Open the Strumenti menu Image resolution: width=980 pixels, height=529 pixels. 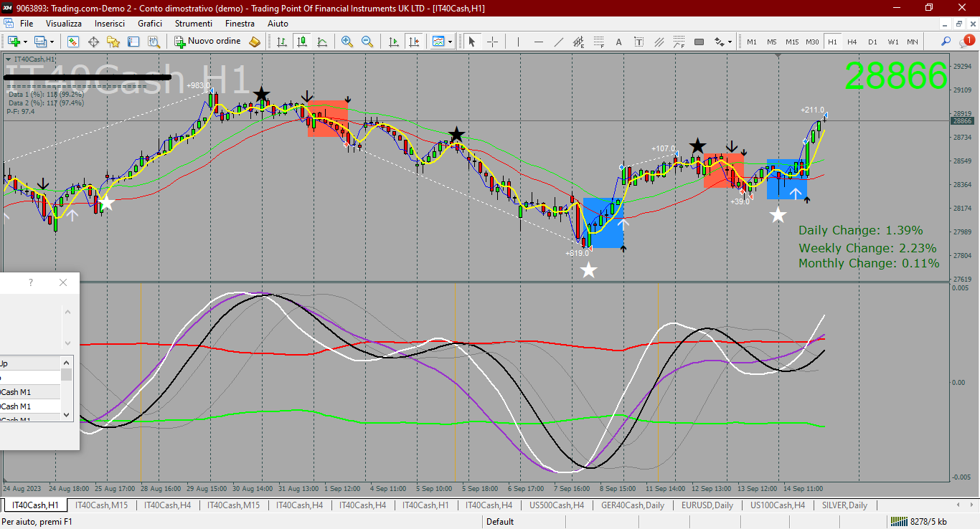(193, 24)
